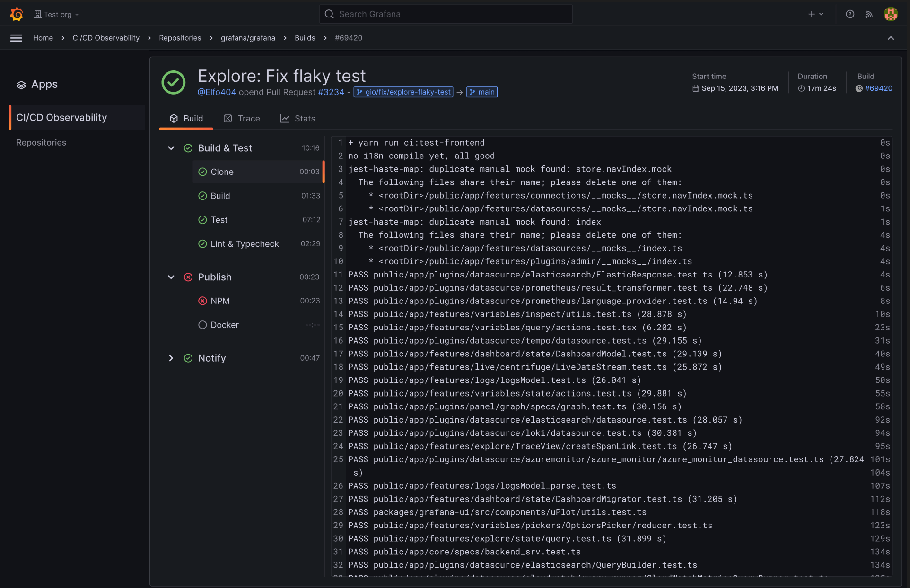This screenshot has width=910, height=588.
Task: Collapse the Build & Test stage
Action: coord(171,148)
